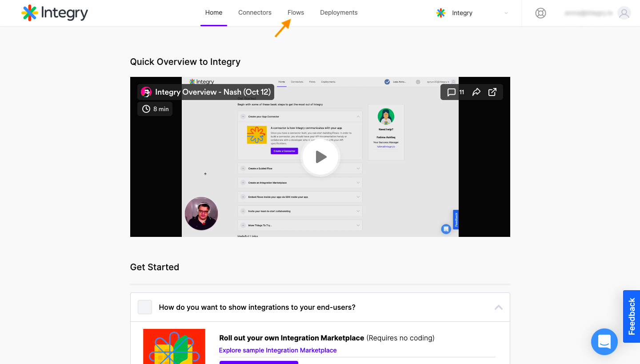
Task: Click the 8 min duration badge
Action: 155,109
